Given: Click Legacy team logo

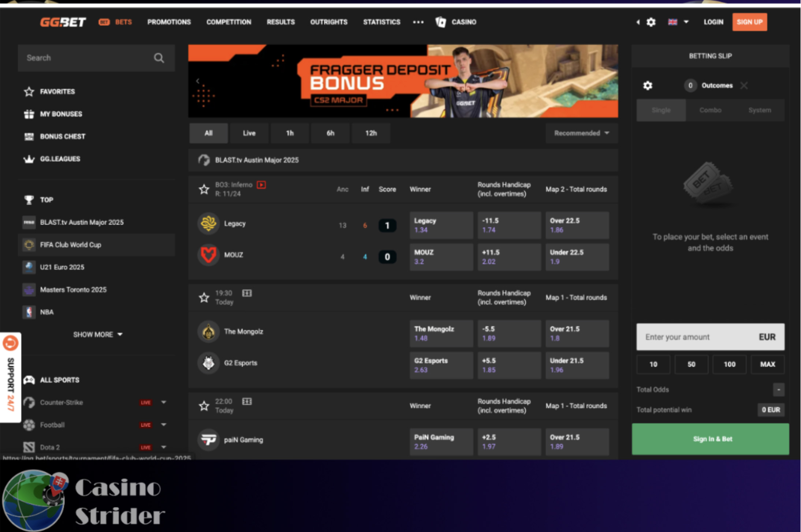Looking at the screenshot, I should coord(208,224).
